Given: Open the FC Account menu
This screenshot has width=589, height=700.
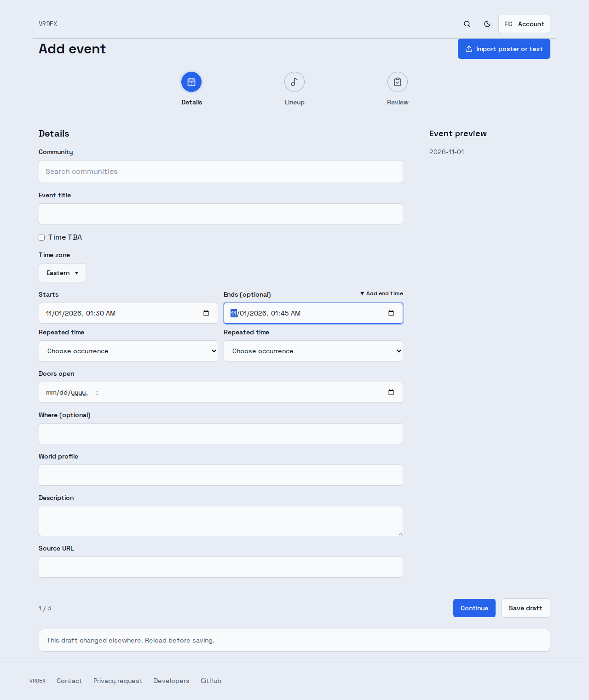Looking at the screenshot, I should (x=524, y=24).
